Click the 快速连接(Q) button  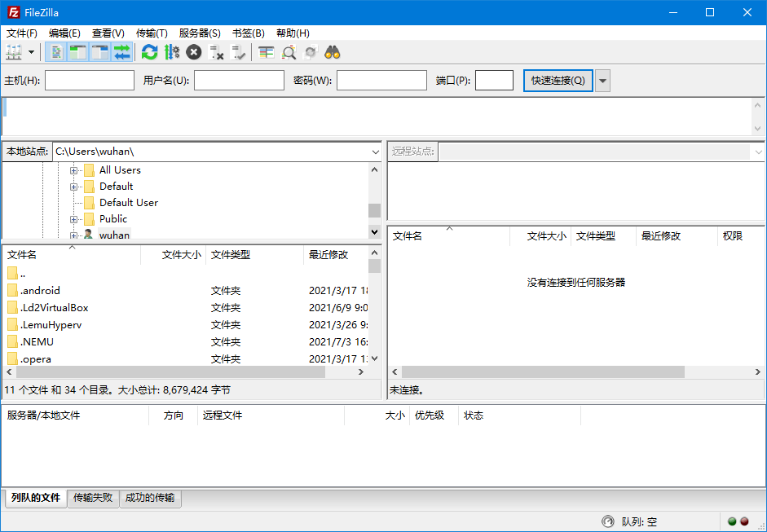558,80
